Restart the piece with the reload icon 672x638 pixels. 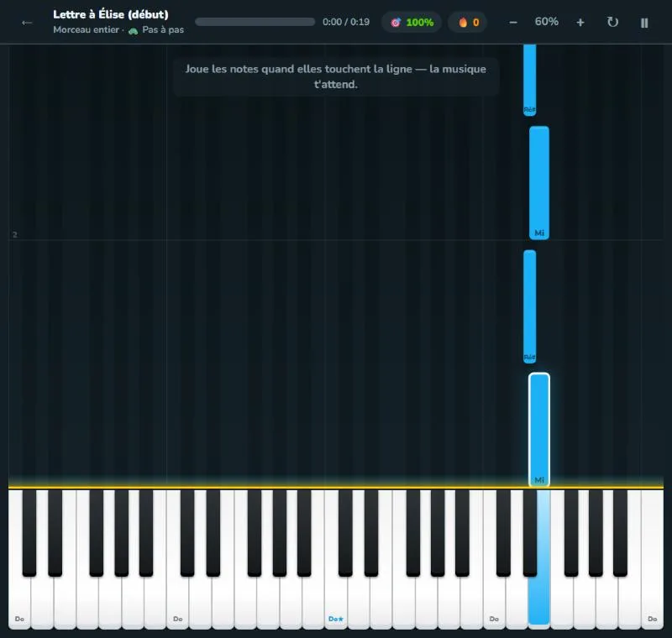(x=612, y=23)
